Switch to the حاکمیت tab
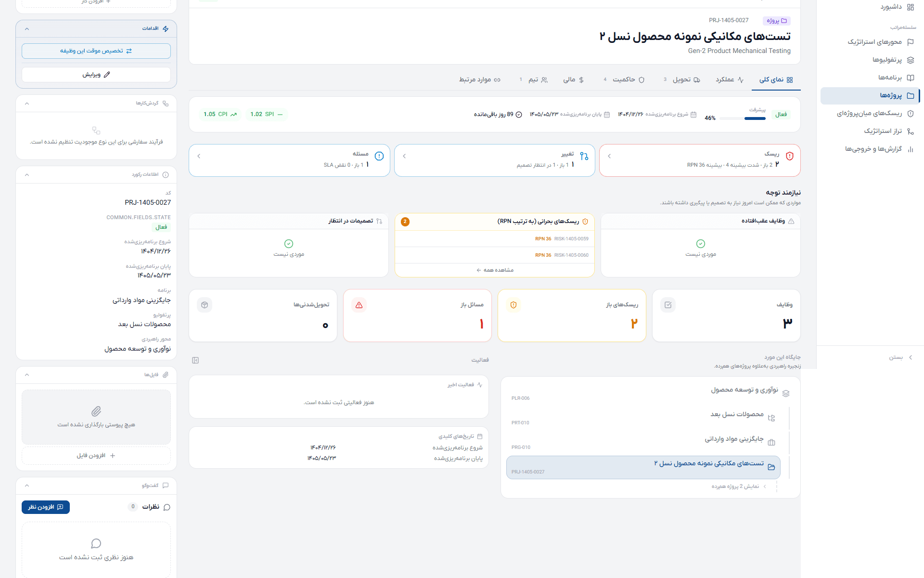 coord(624,79)
